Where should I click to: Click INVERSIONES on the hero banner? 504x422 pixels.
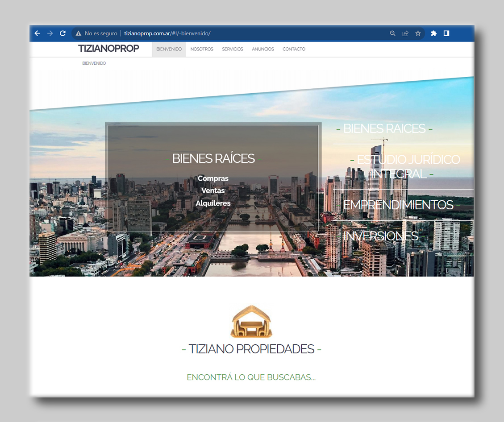[x=380, y=236]
